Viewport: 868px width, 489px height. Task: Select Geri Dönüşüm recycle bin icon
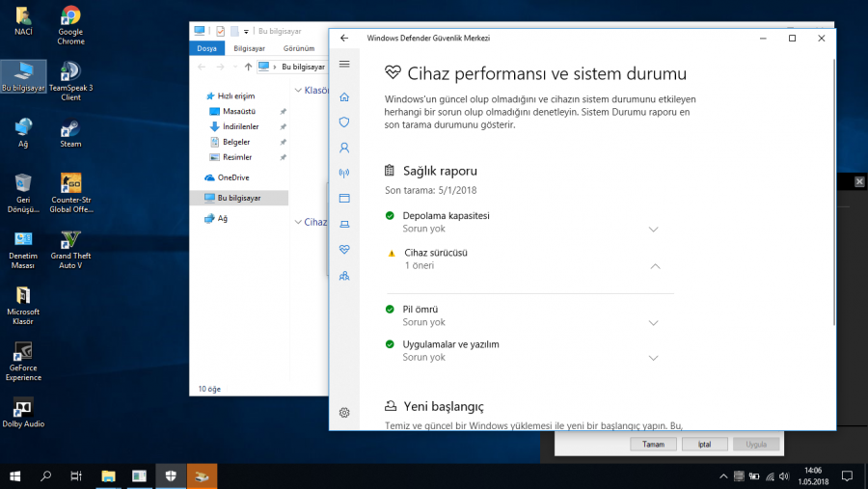point(23,193)
